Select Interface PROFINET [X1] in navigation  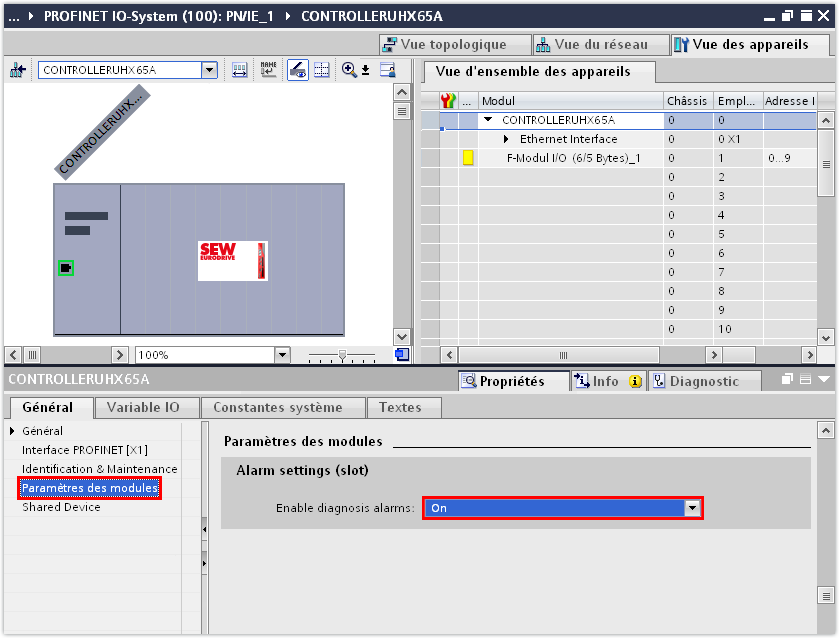click(85, 450)
